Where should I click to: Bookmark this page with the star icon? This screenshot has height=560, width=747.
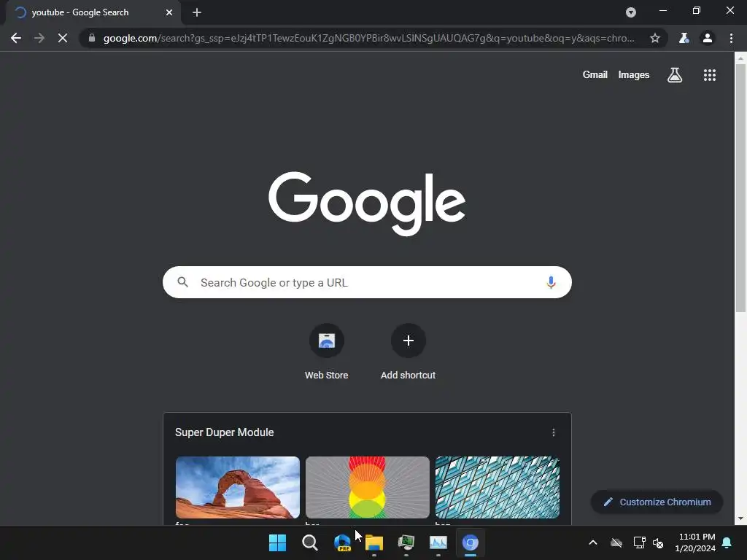pyautogui.click(x=655, y=38)
